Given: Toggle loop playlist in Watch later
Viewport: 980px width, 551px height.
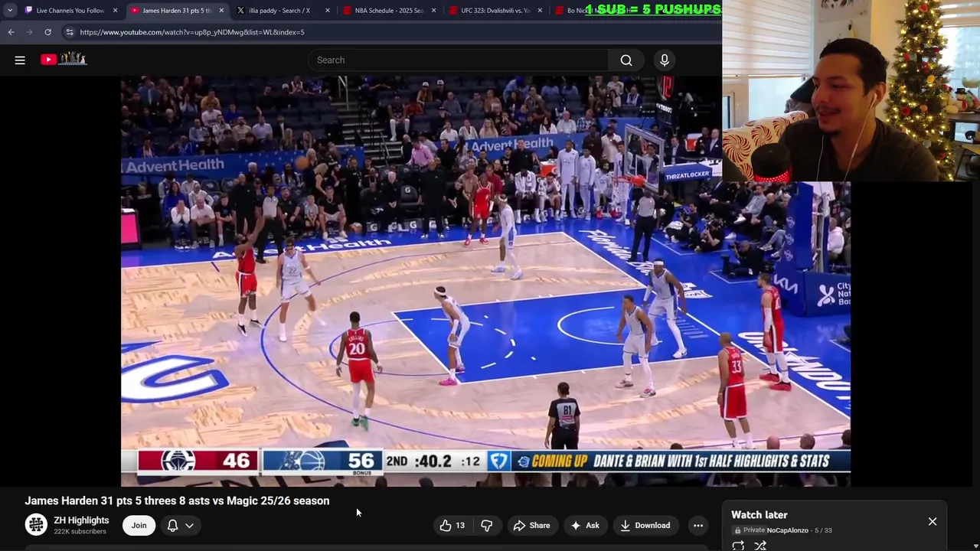Looking at the screenshot, I should pyautogui.click(x=738, y=546).
